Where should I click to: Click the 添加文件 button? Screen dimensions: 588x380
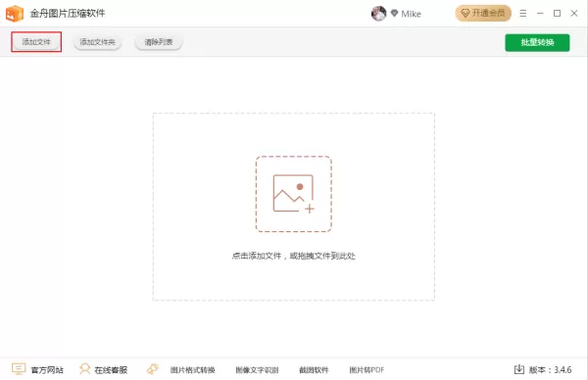[36, 42]
